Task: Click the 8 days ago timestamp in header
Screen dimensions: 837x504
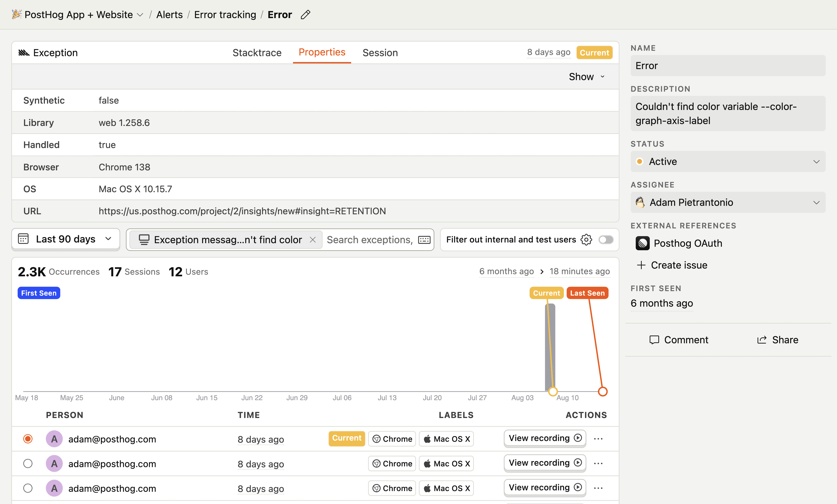Action: tap(548, 52)
